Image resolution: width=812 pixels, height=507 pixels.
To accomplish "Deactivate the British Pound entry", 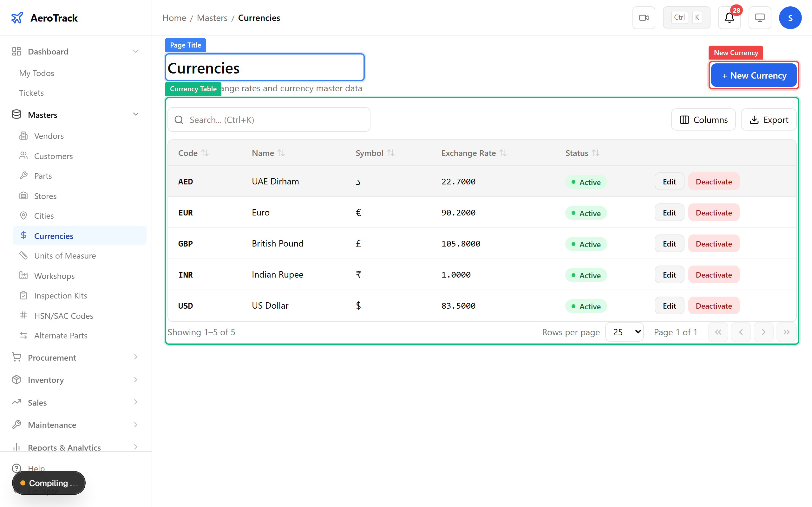I will click(x=713, y=243).
